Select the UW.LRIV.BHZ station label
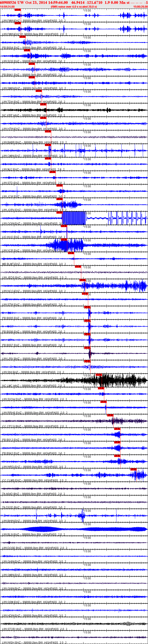Image resolution: width=148 pixels, height=644 pixels. [x=34, y=359]
